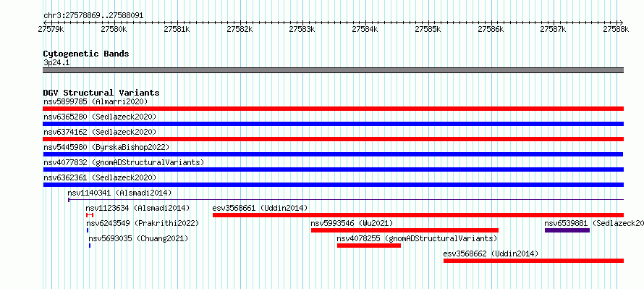Select the tiny blue mark under nsv6243549
Viewport: 644px width, 289px height.
pos(88,230)
